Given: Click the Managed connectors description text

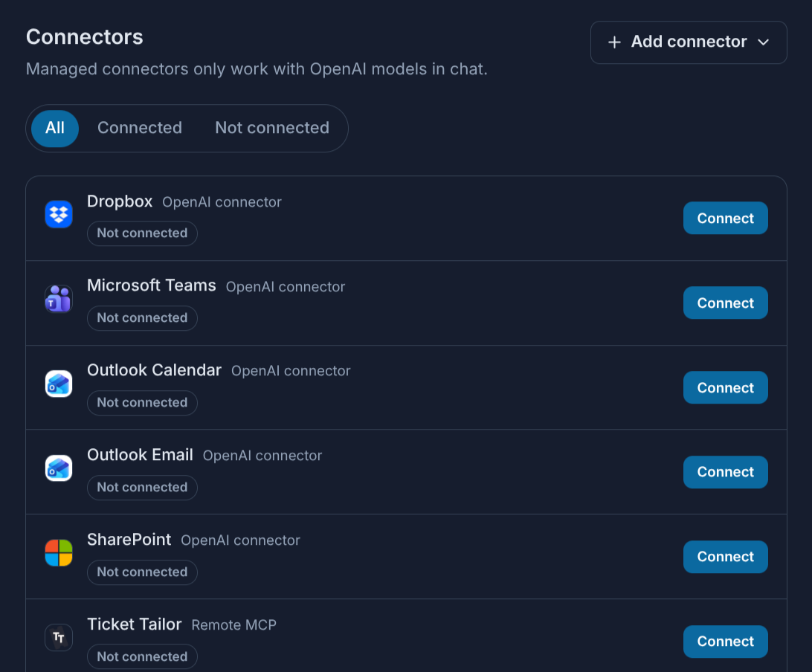Looking at the screenshot, I should tap(257, 69).
